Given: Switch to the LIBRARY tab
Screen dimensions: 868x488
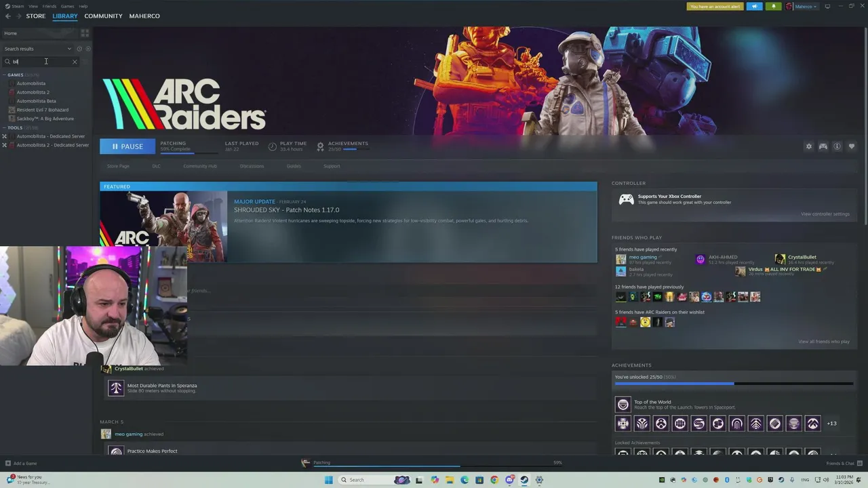Looking at the screenshot, I should (65, 16).
